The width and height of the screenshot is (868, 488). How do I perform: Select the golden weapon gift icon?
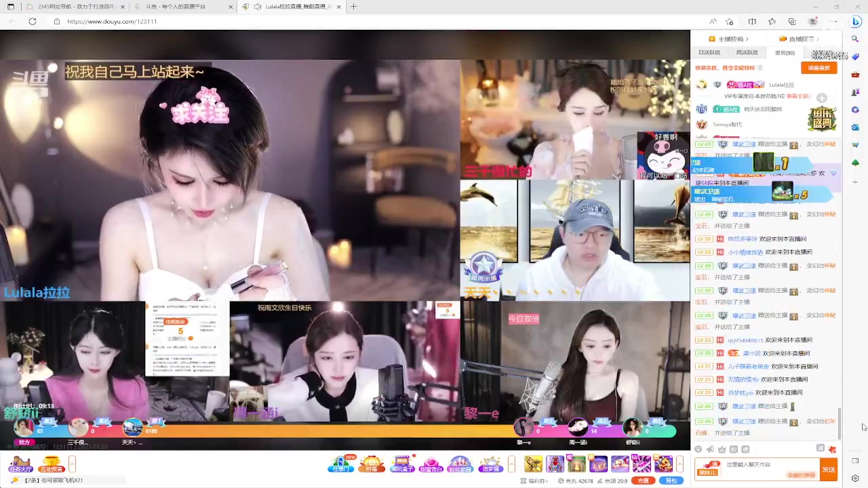click(x=535, y=465)
